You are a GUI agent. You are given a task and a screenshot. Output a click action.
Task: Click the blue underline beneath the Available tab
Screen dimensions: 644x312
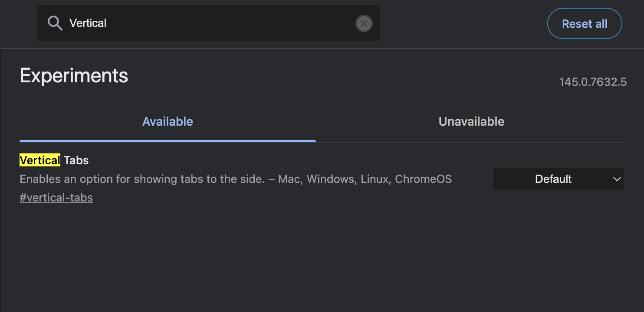168,141
